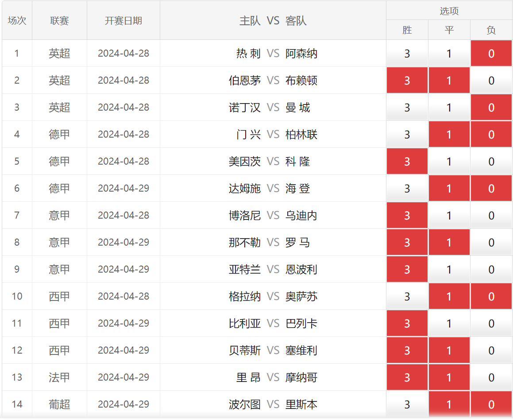This screenshot has height=420, width=513.
Task: Deselect loss option 0 for 诺丁汉 vs 曼城
Action: pyautogui.click(x=491, y=107)
